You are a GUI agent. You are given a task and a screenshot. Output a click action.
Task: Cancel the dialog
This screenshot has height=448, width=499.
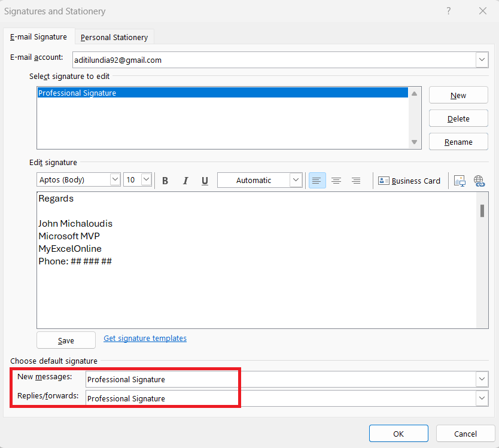pos(465,434)
